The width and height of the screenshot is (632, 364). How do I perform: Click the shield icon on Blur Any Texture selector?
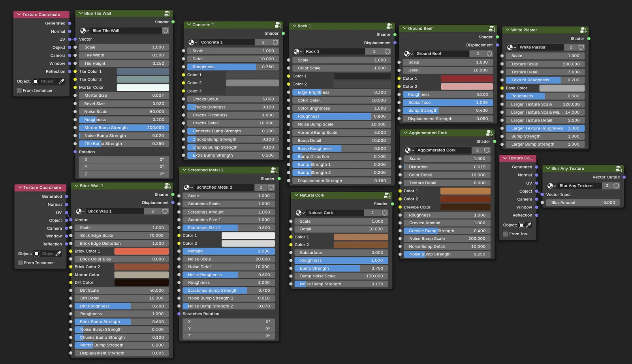[x=616, y=186]
